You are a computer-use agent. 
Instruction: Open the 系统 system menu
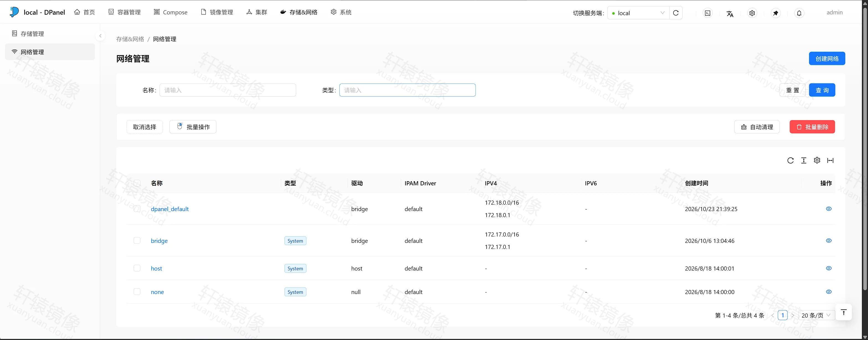[x=341, y=12]
